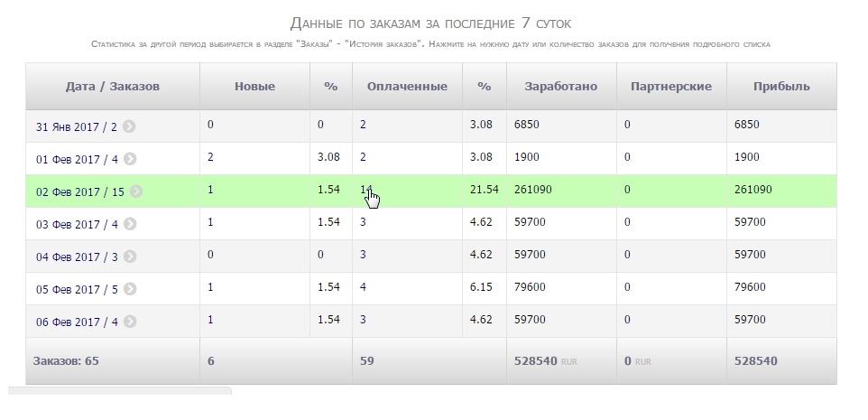
Task: Click paid orders count 14 in highlighted row
Action: tap(365, 190)
